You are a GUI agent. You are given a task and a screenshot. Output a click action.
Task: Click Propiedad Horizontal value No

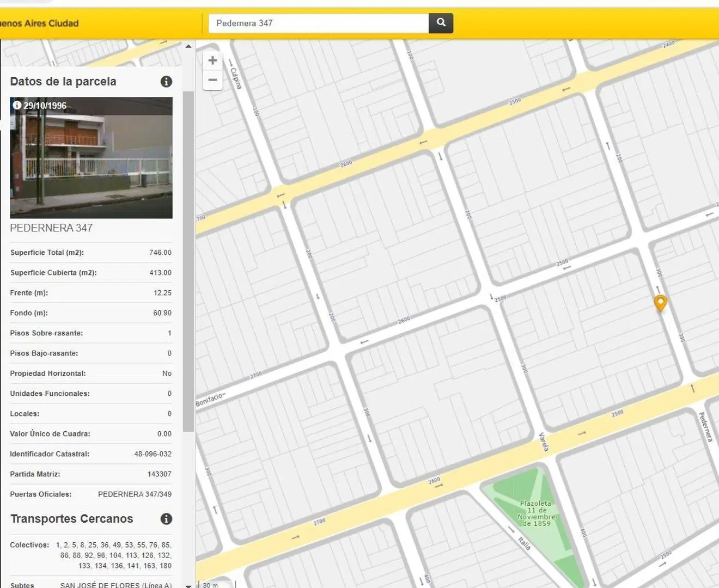click(x=167, y=373)
